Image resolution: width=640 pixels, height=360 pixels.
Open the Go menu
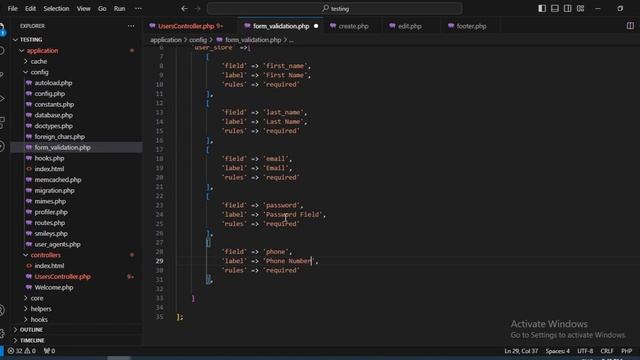pyautogui.click(x=102, y=8)
